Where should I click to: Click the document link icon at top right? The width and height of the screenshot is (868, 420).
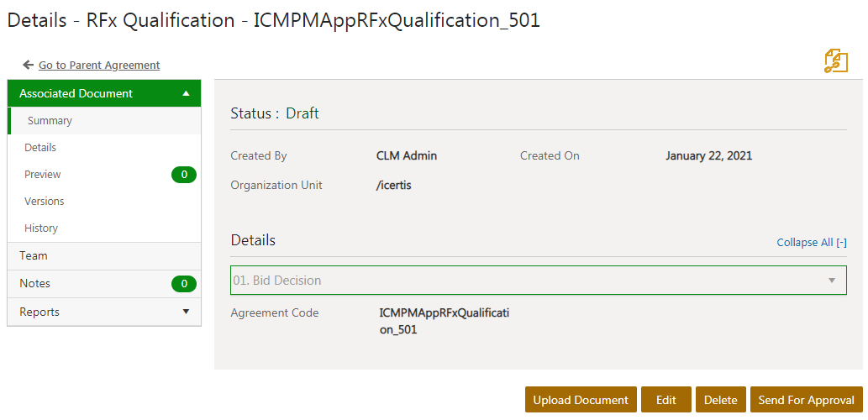[835, 61]
